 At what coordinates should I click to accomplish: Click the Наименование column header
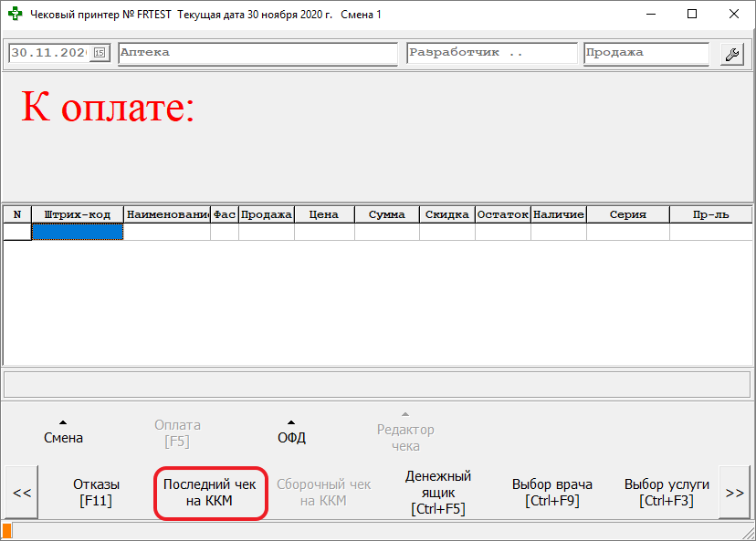coord(167,214)
